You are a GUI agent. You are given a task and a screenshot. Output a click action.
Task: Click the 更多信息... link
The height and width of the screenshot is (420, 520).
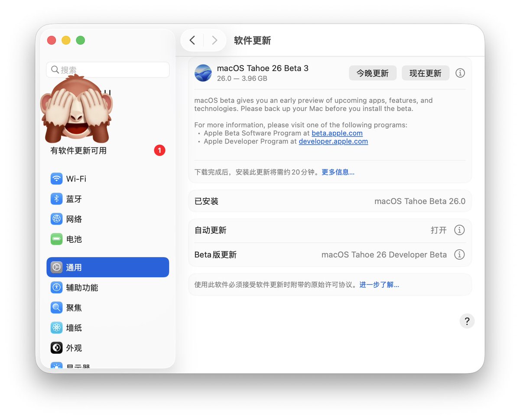[338, 172]
